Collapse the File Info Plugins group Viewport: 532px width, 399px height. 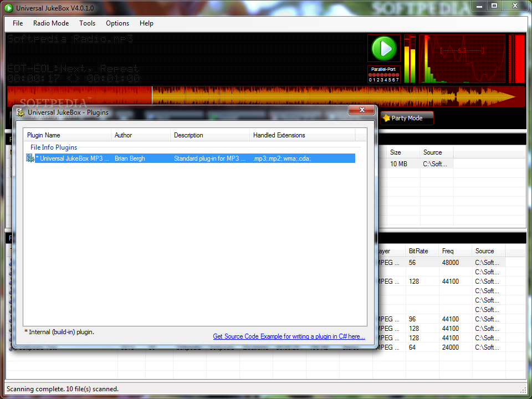54,147
